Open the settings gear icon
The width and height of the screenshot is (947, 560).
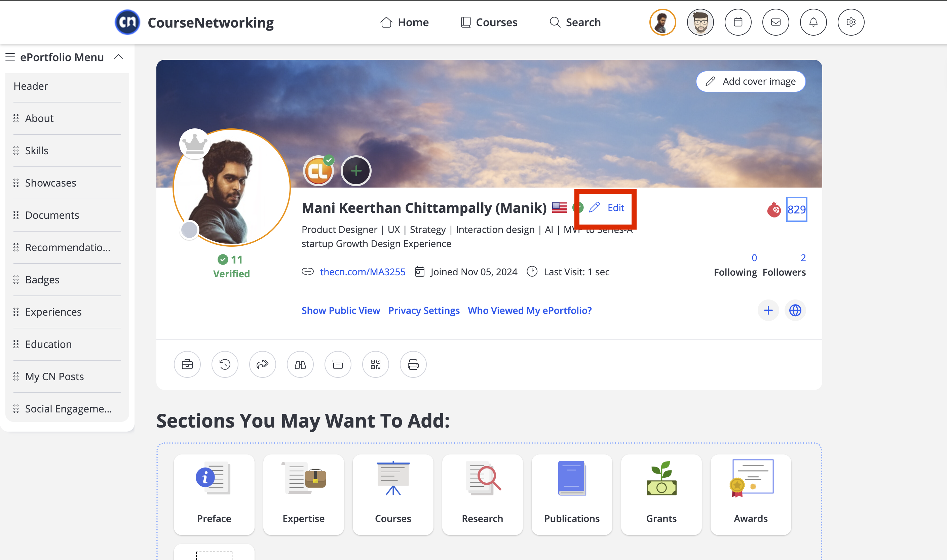[x=851, y=22]
